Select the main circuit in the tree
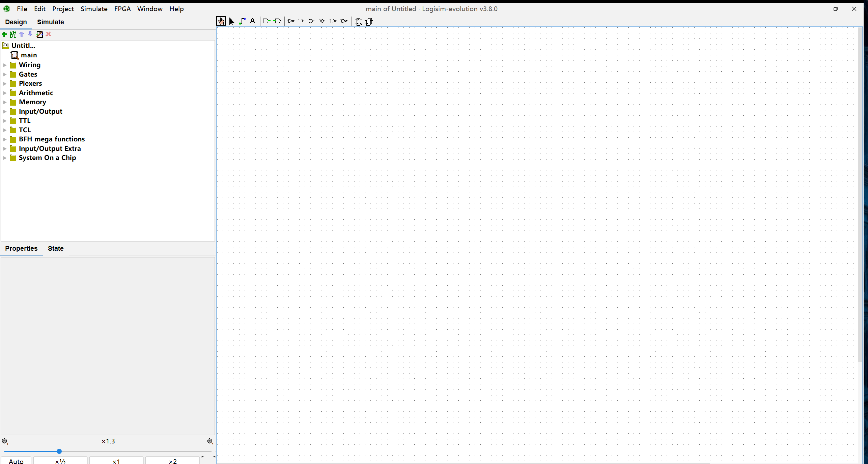 tap(29, 55)
